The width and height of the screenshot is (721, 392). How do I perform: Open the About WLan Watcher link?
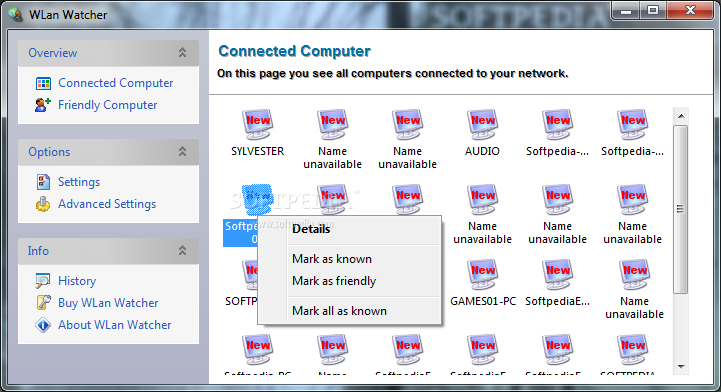114,325
